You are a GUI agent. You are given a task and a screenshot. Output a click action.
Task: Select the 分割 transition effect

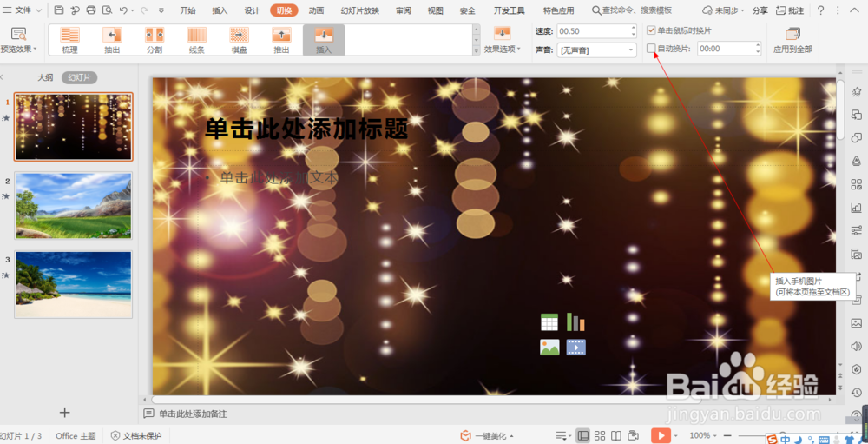point(155,41)
